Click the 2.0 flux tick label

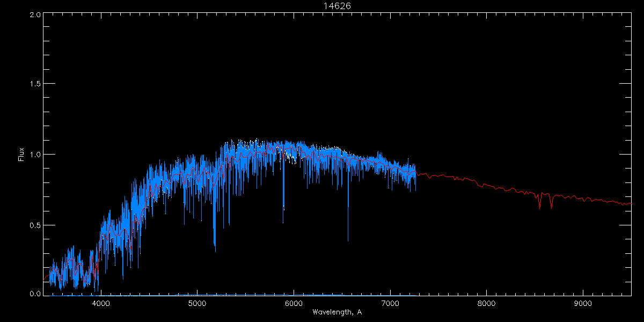point(34,14)
